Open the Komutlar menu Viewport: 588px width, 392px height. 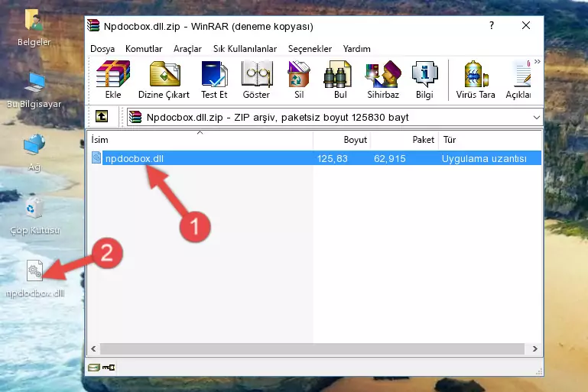pyautogui.click(x=144, y=49)
